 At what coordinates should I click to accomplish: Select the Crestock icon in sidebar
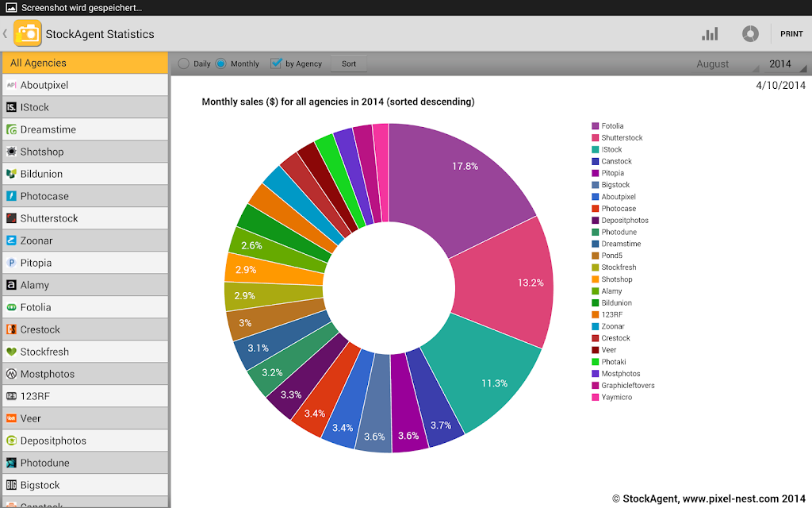point(11,329)
